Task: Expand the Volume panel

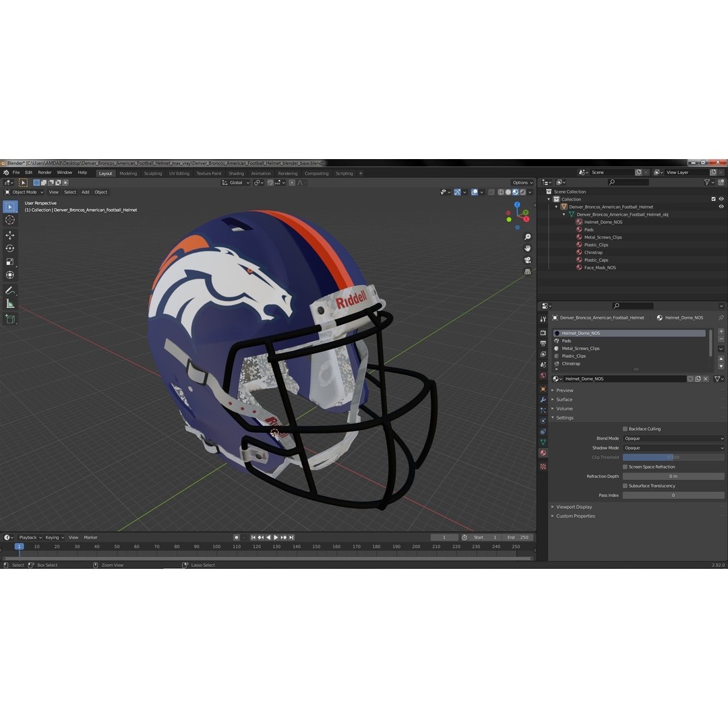Action: point(564,409)
